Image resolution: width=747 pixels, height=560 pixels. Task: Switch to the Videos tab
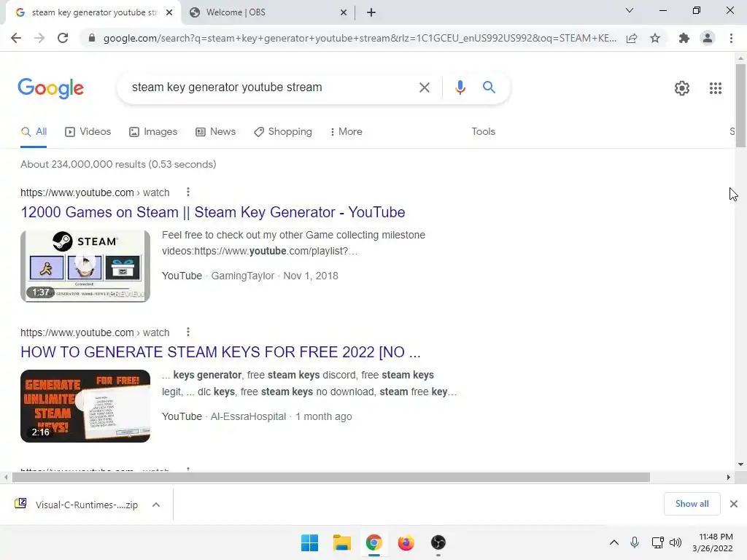[x=88, y=132]
